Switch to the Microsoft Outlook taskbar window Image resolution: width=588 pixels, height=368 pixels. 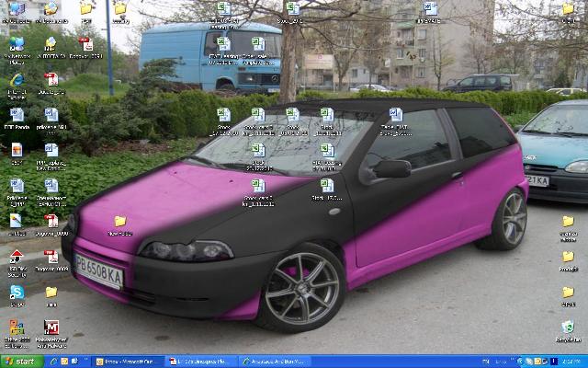[x=129, y=362]
